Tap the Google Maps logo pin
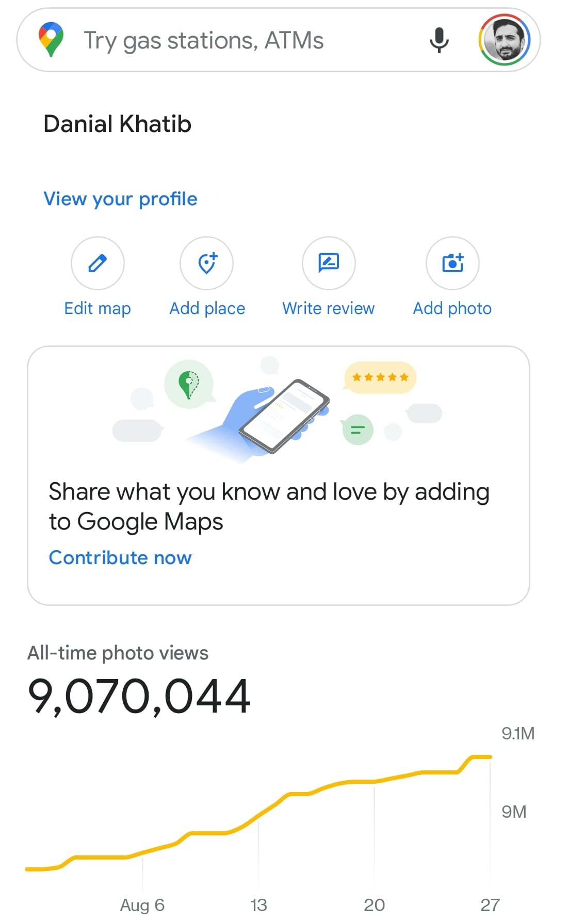The image size is (584, 924). [51, 40]
